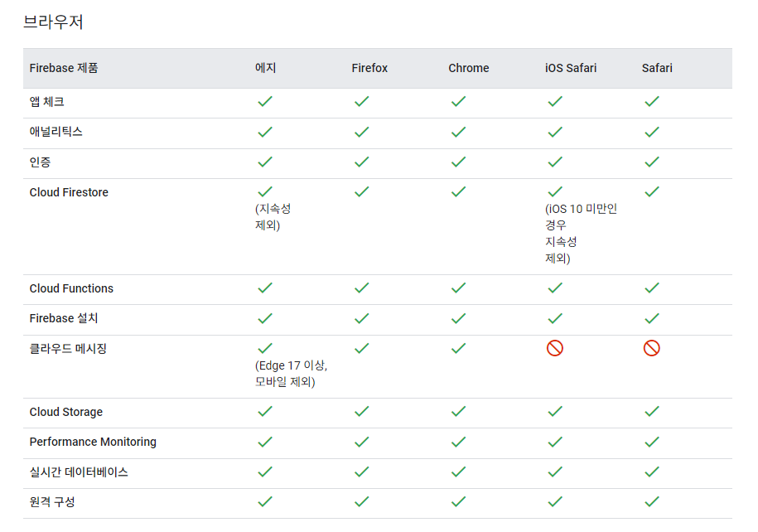The height and width of the screenshot is (532, 758).
Task: Click the 클라우드 메시징 Firefox checkmark
Action: pos(361,348)
